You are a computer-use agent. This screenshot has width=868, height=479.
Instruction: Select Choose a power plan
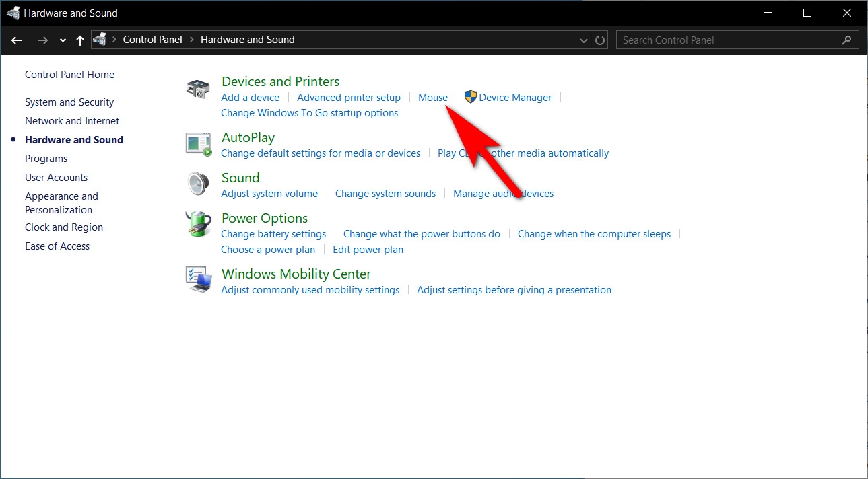coord(268,250)
